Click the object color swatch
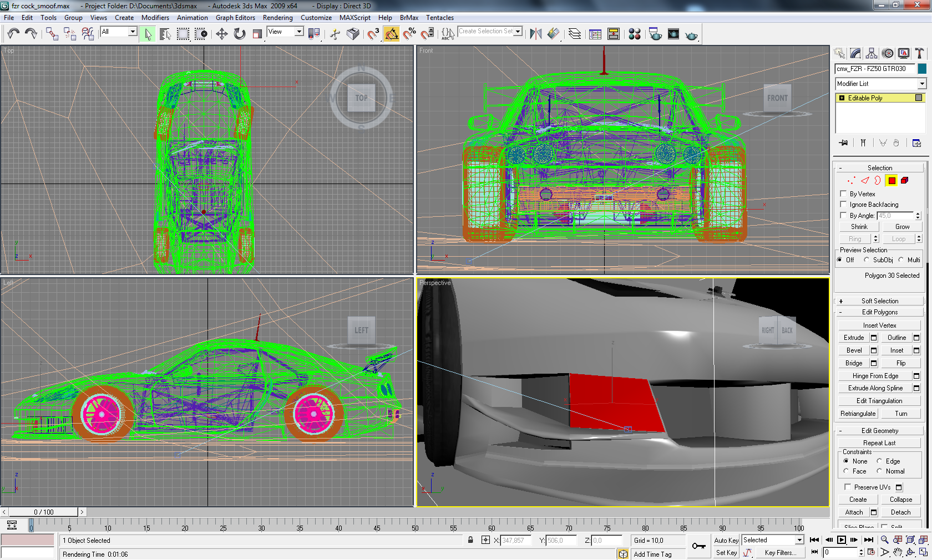The height and width of the screenshot is (560, 932). [921, 69]
